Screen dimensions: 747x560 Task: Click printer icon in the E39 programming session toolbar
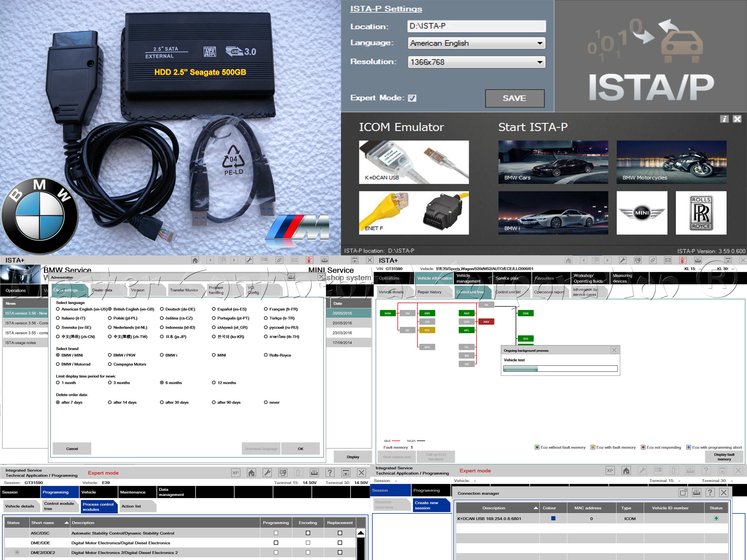tap(314, 472)
